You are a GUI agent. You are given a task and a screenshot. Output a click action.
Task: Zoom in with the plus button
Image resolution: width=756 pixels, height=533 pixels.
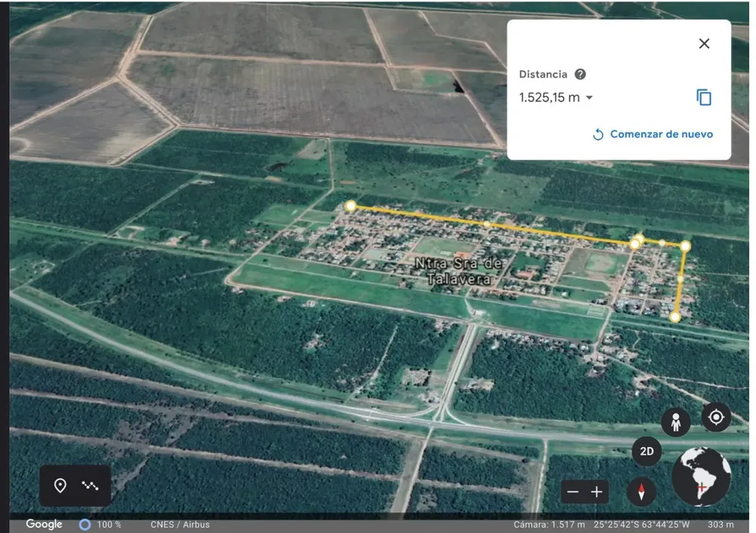click(x=597, y=492)
